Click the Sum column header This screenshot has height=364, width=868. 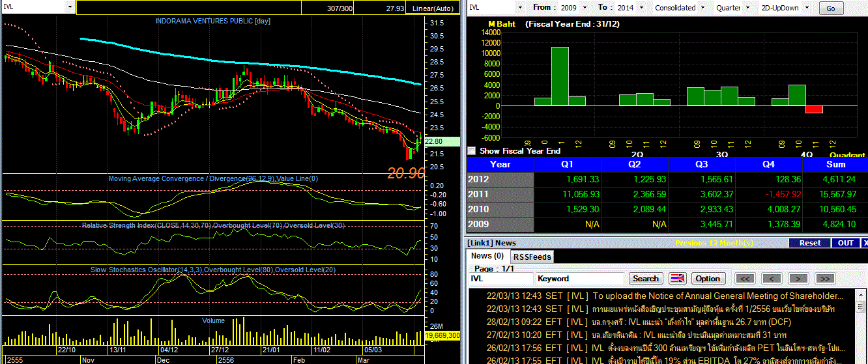pyautogui.click(x=835, y=164)
